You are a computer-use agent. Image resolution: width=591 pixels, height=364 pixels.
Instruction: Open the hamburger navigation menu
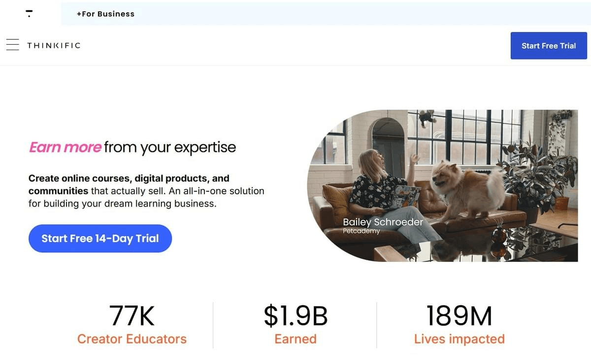point(13,45)
